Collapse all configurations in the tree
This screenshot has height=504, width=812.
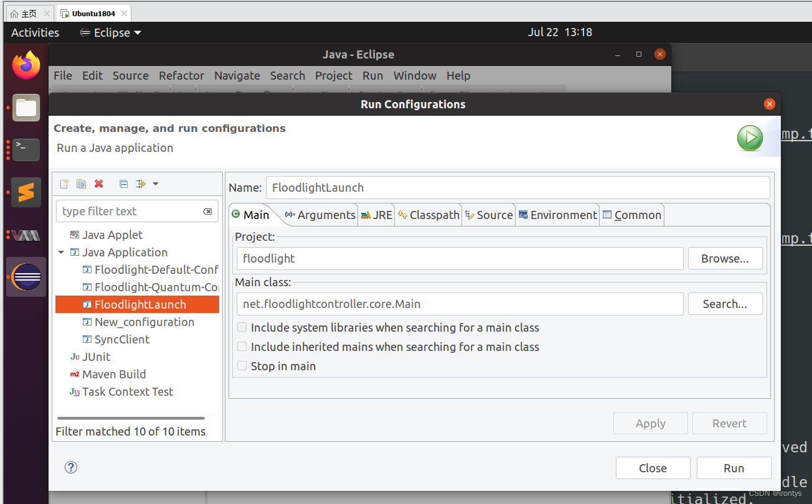pyautogui.click(x=123, y=184)
